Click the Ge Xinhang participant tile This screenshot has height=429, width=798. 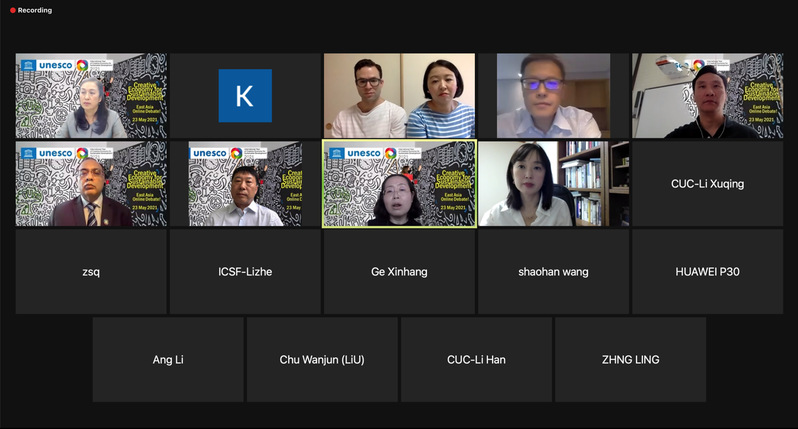click(x=400, y=272)
